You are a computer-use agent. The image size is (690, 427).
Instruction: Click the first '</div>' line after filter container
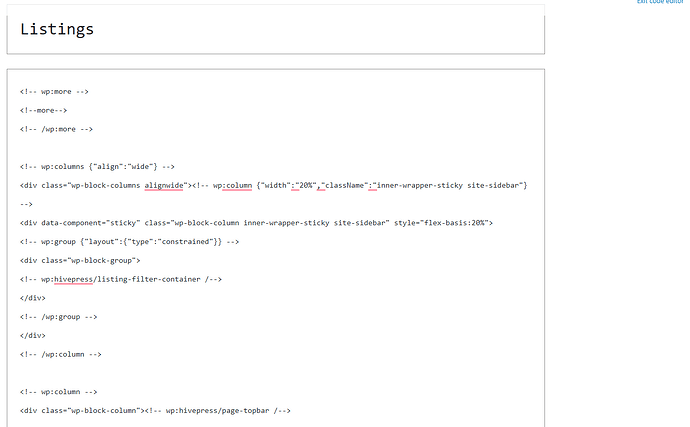tap(33, 298)
